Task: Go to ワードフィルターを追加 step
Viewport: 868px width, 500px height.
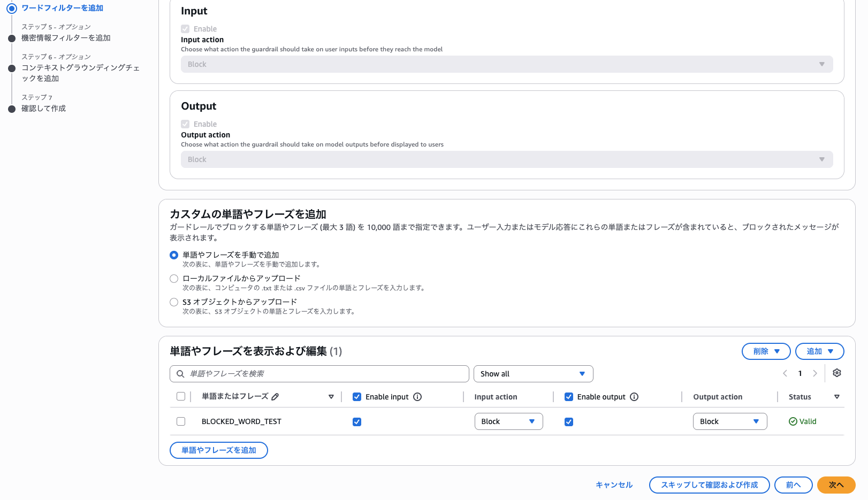Action: coord(63,8)
